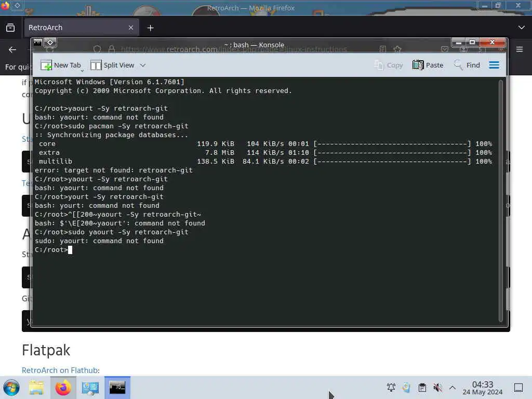Click the Konsole window menu icon
532x399 pixels.
point(37,43)
